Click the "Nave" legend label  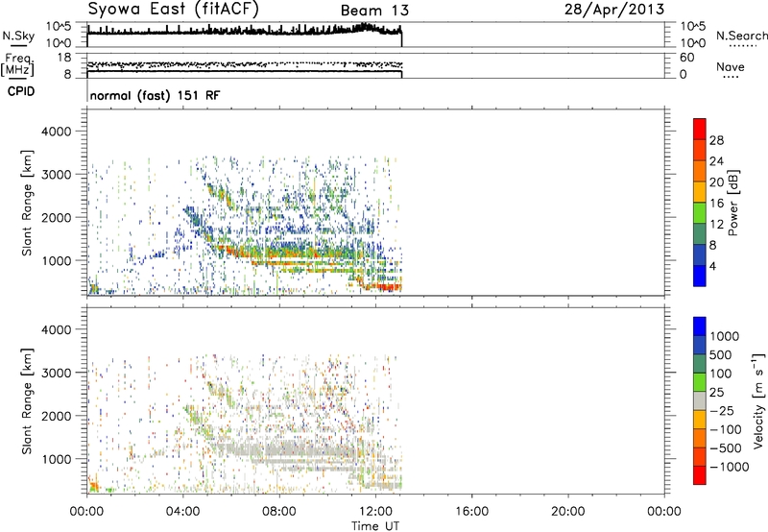(x=731, y=66)
